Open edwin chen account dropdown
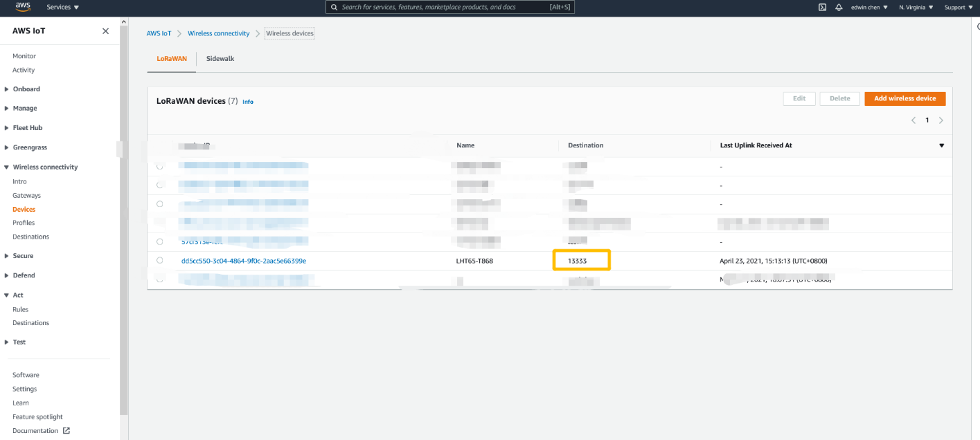The height and width of the screenshot is (440, 980). pos(869,8)
